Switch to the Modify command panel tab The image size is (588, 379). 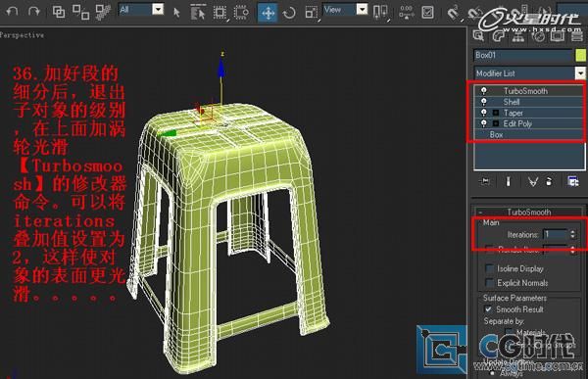point(499,36)
